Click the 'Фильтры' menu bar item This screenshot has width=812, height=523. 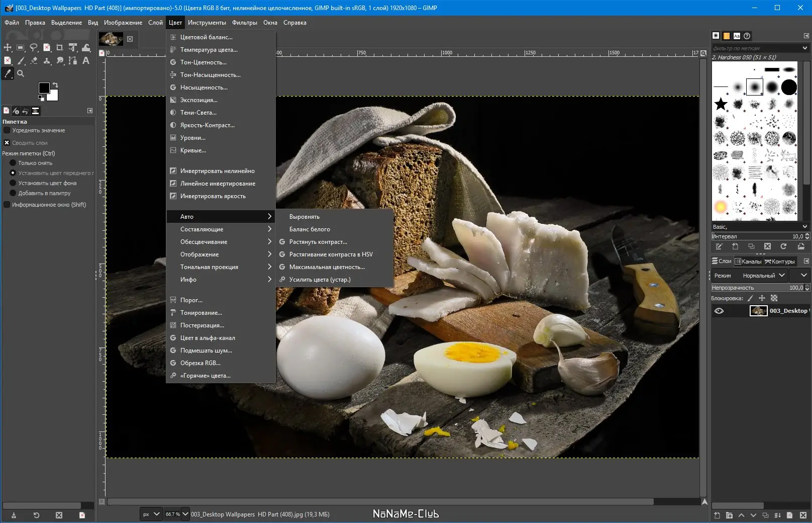pos(244,23)
